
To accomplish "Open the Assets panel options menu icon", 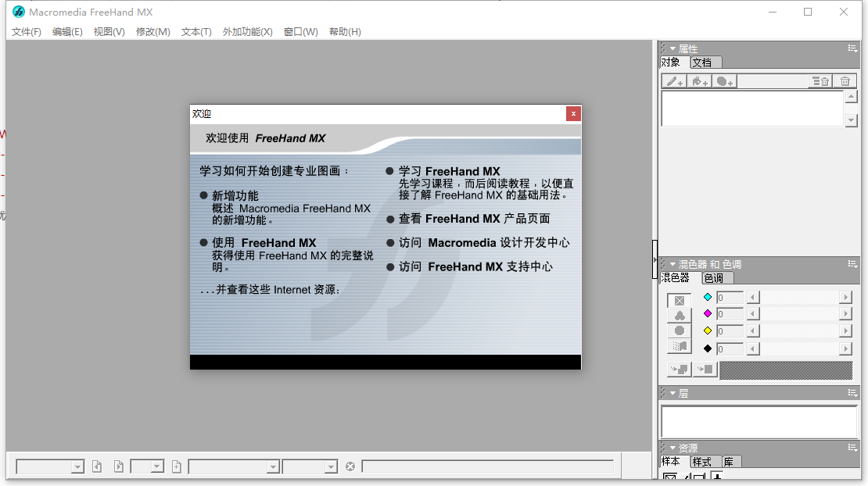I will click(x=852, y=447).
